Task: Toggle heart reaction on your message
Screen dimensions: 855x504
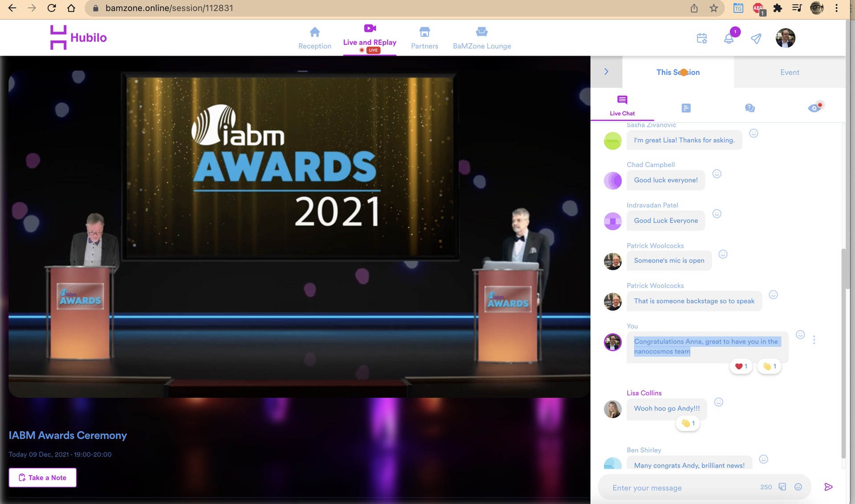Action: pyautogui.click(x=741, y=366)
